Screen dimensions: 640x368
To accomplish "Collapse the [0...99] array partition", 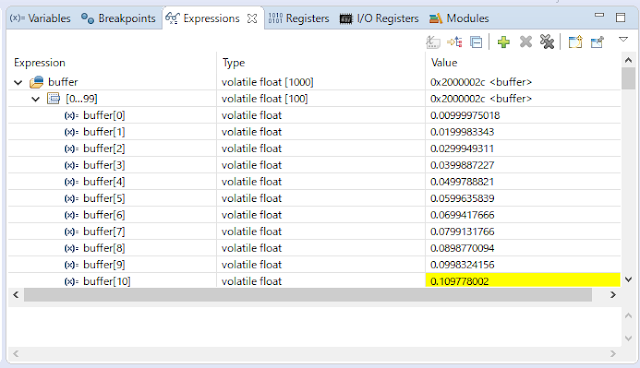I will (36, 99).
